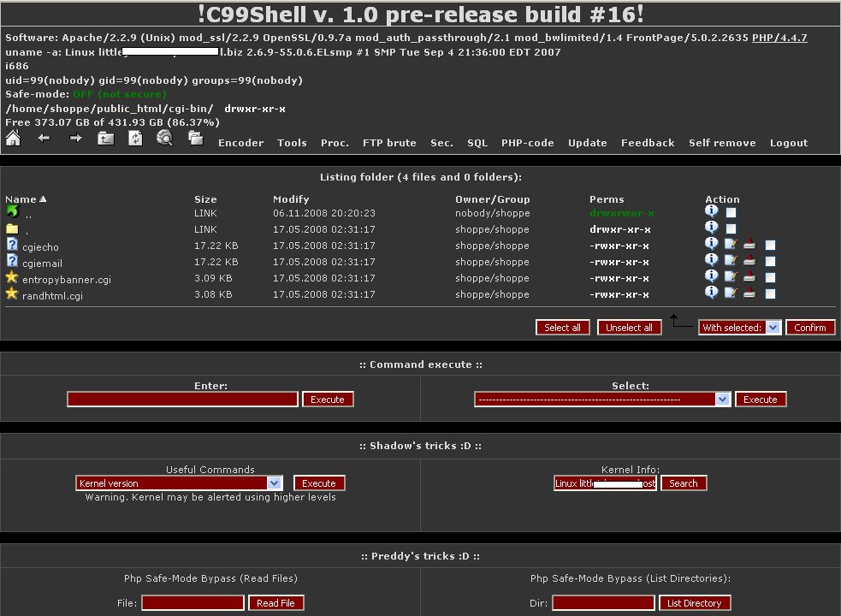This screenshot has width=841, height=616.
Task: Open the Command execute Select dropdown
Action: (602, 400)
